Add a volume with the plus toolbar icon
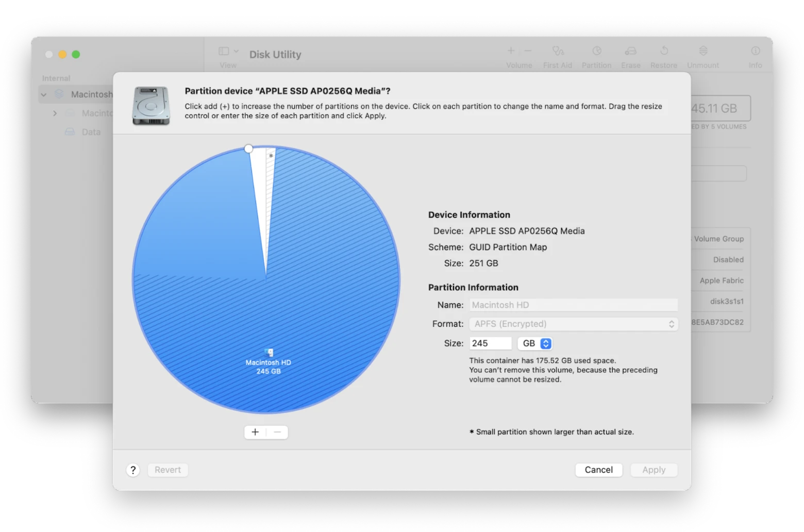The height and width of the screenshot is (532, 804). point(511,51)
